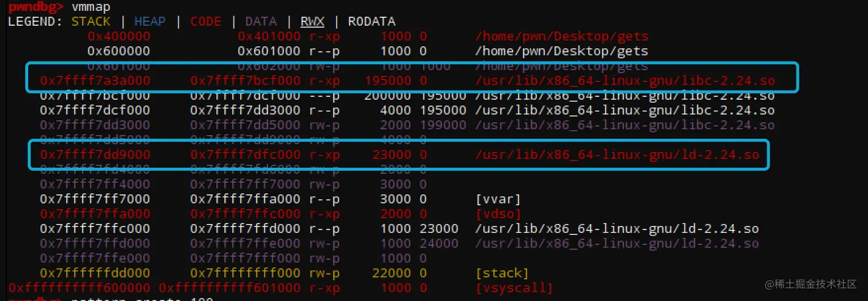Click /home/pwn/Desktop/gets path in the red r-xp row

[x=562, y=37]
